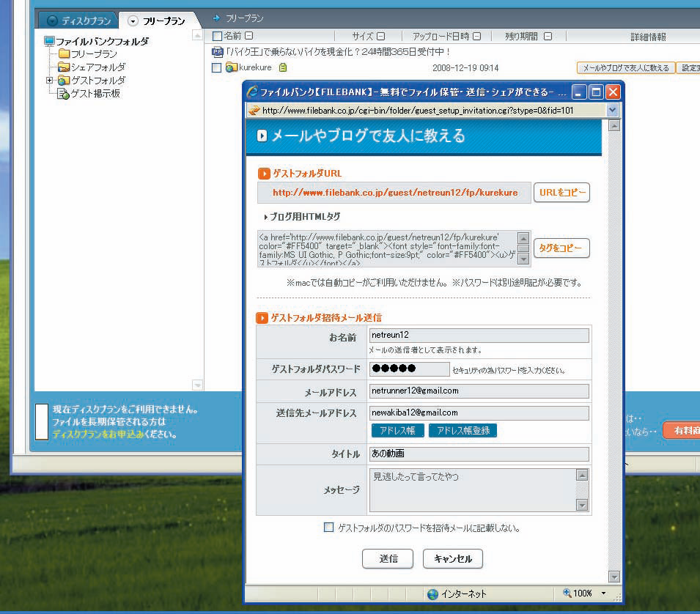Image resolution: width=700 pixels, height=614 pixels.
Task: Enable the password-omission checkbox for invitation mail
Action: 328,528
